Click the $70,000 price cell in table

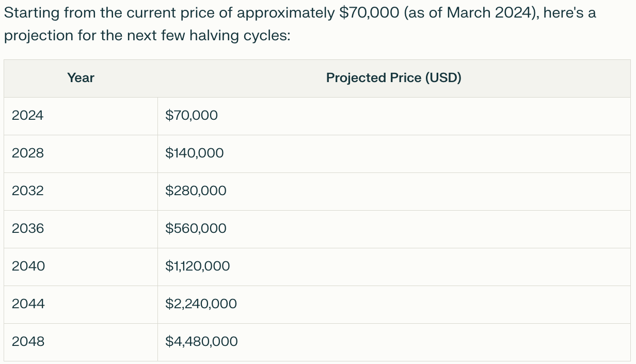[x=394, y=116]
